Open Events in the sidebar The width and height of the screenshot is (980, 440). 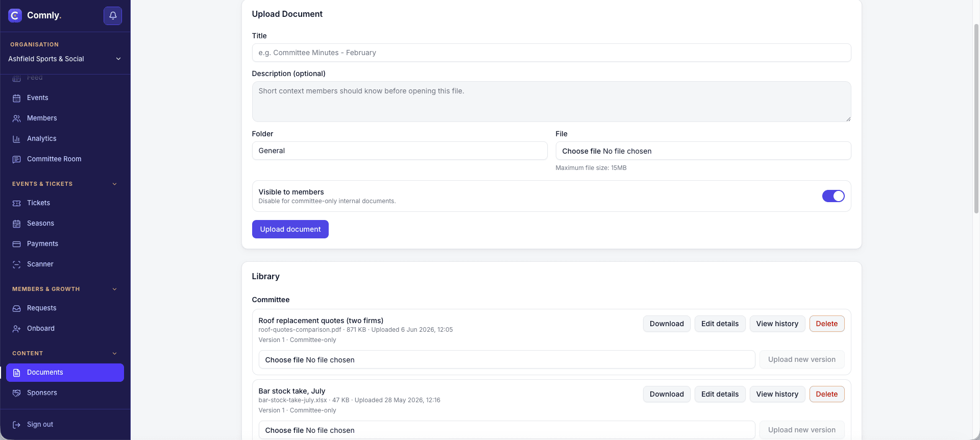click(65, 98)
